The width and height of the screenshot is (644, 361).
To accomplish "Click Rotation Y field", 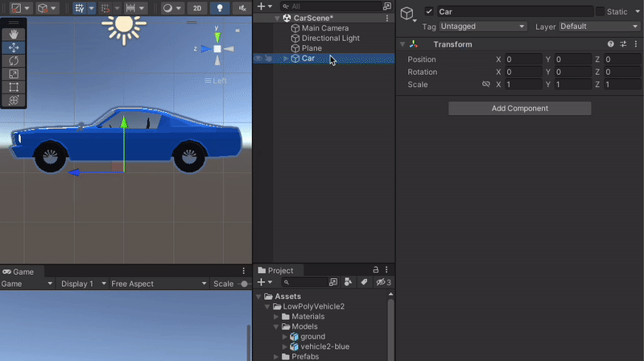I will point(573,72).
